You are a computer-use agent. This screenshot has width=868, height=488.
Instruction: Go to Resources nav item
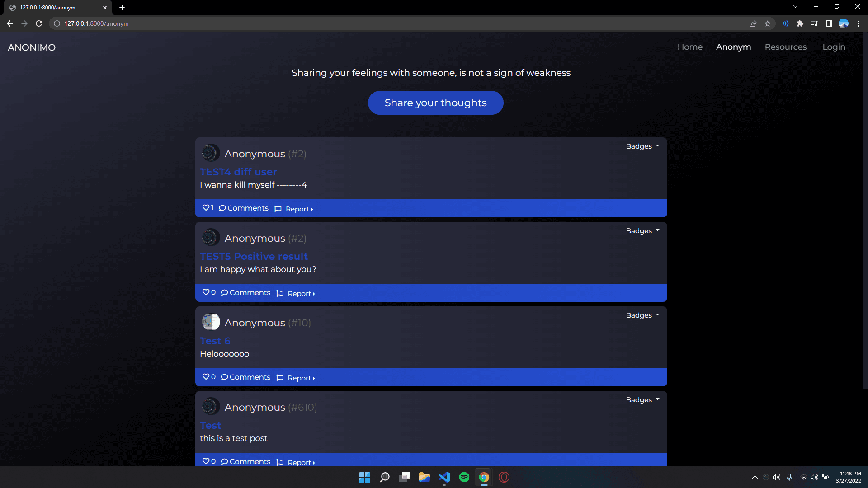click(x=785, y=47)
